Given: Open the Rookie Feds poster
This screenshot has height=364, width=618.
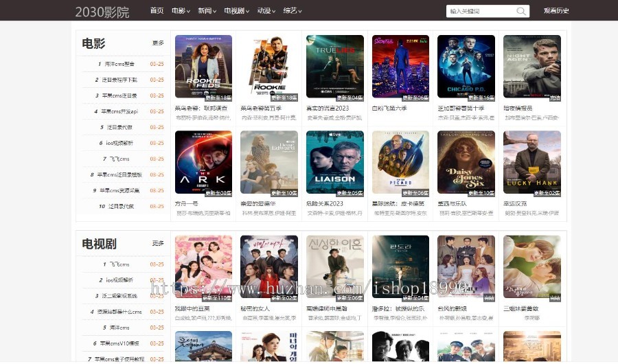Looking at the screenshot, I should (x=203, y=67).
